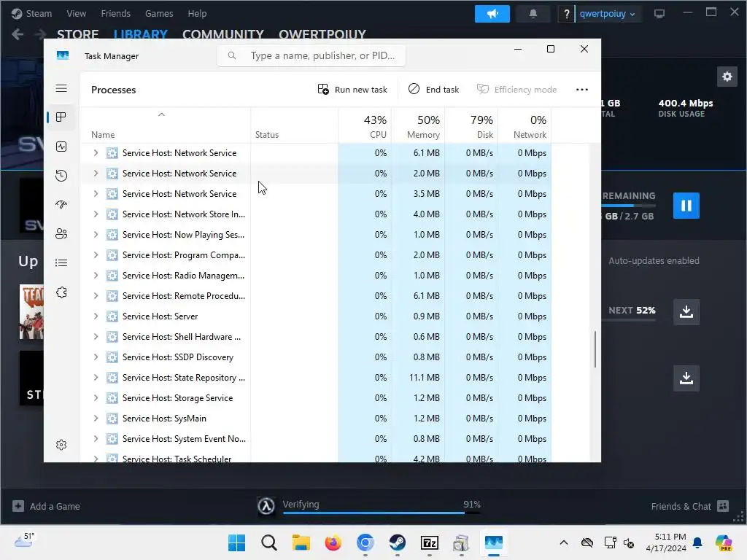
Task: Click Add a Game in Steam
Action: tap(46, 506)
